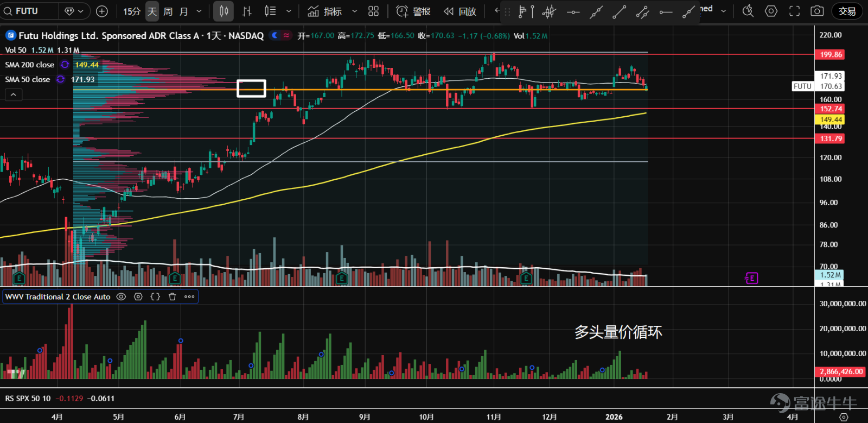Click the SMA 200 close legend
The height and width of the screenshot is (423, 868).
(30, 65)
